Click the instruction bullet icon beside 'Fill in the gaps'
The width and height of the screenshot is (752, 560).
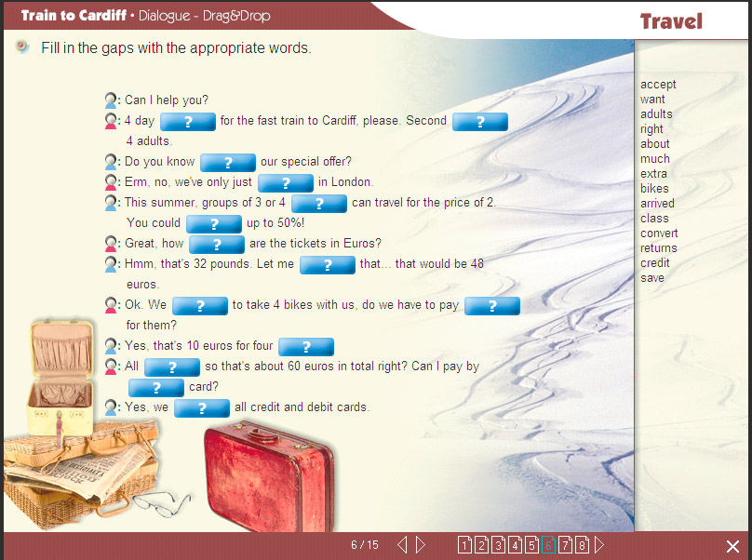tap(22, 47)
